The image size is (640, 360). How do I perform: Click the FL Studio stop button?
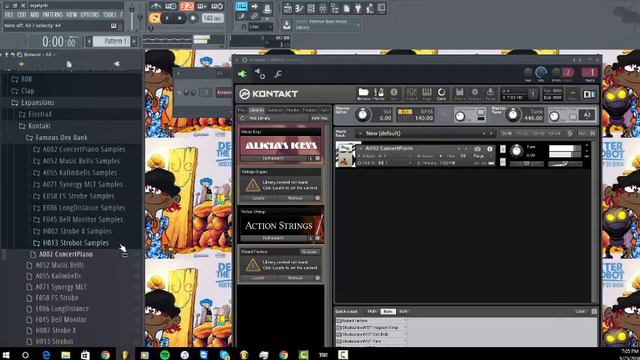tap(180, 18)
